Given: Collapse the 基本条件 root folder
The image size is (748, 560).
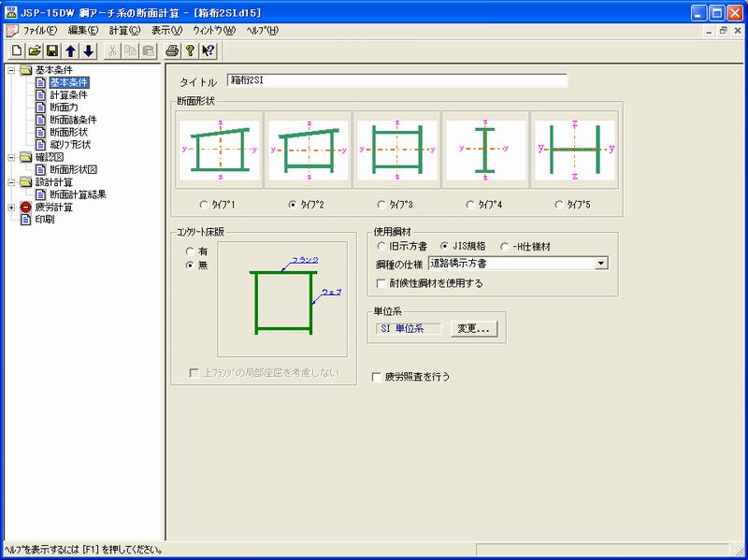Looking at the screenshot, I should click(x=11, y=71).
